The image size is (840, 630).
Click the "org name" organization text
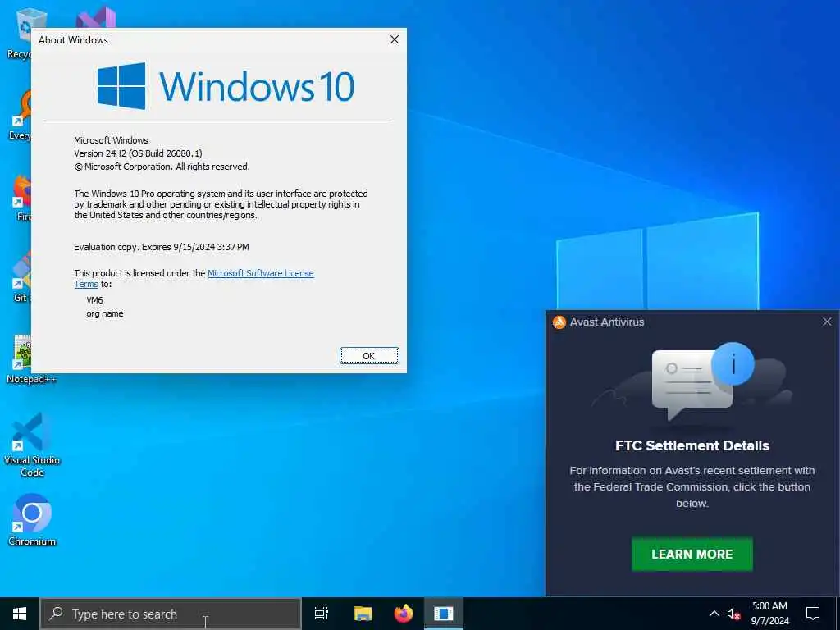(104, 313)
